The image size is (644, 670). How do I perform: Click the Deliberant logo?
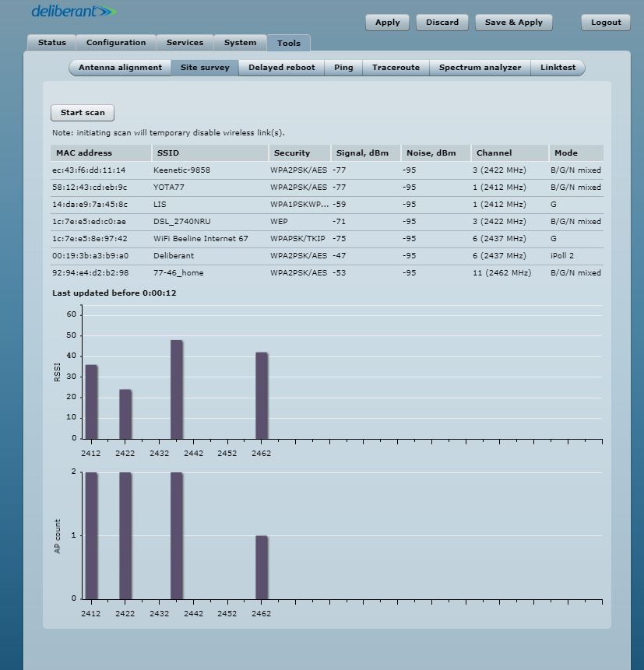pos(73,12)
